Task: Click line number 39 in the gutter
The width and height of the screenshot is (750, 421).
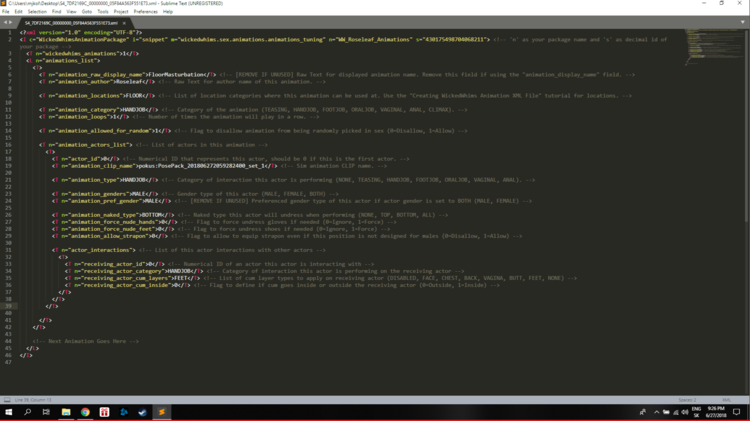Action: click(x=9, y=306)
